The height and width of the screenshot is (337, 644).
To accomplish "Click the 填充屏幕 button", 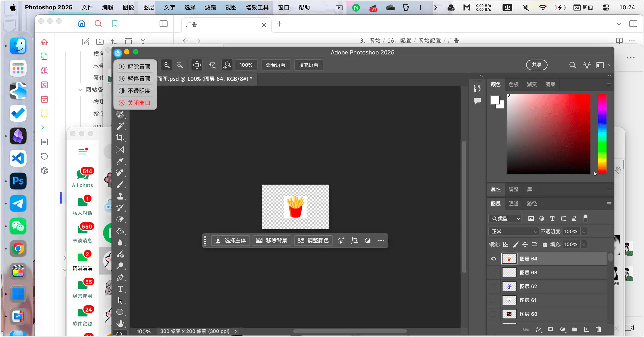I will [309, 65].
